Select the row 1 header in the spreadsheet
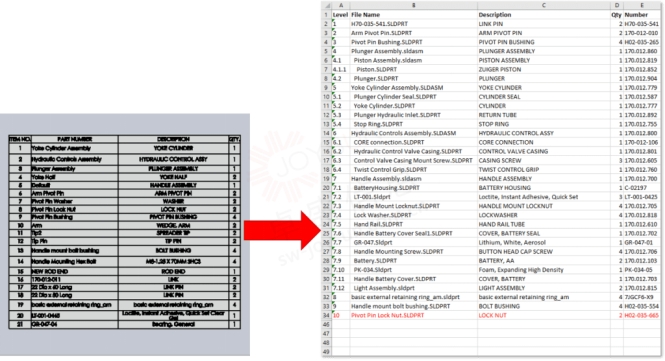This screenshot has width=665, height=361. [x=327, y=15]
